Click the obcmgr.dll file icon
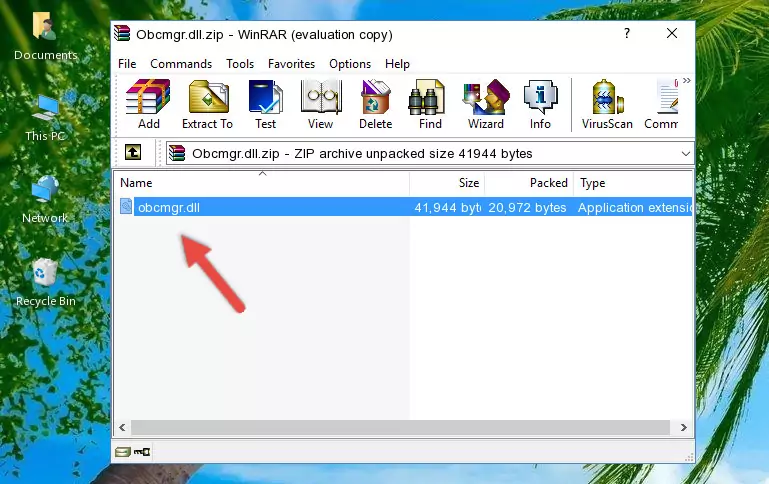 point(126,206)
